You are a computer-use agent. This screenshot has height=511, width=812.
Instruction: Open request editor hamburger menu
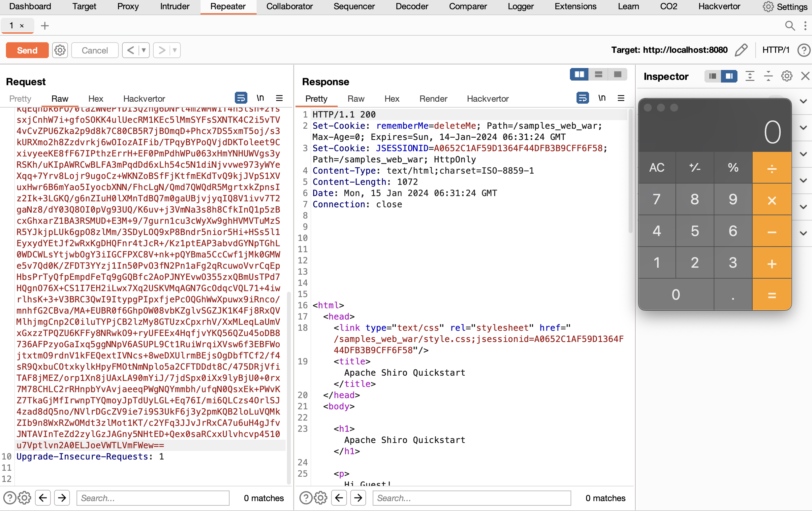click(x=279, y=98)
